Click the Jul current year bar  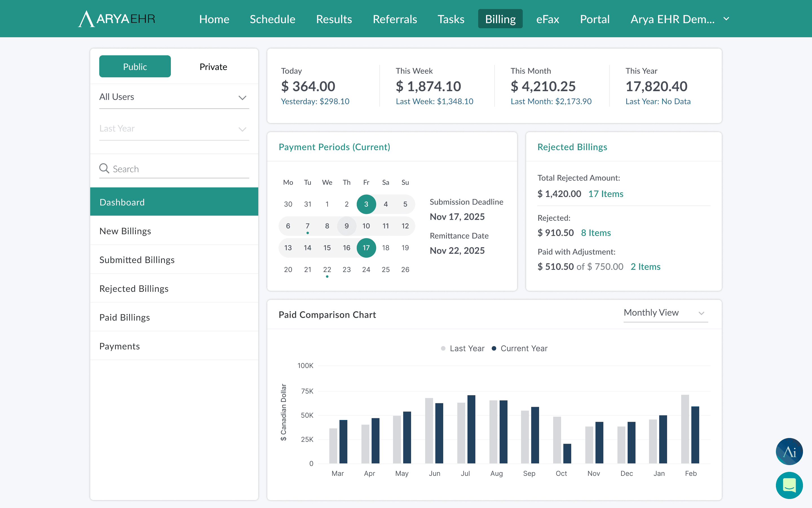[471, 429]
